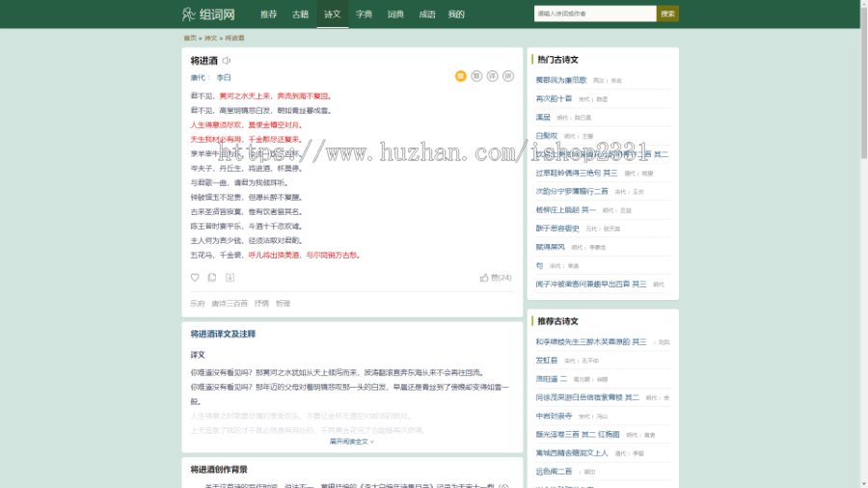Open author link 李白
Viewport: 868px width, 488px height.
click(224, 78)
